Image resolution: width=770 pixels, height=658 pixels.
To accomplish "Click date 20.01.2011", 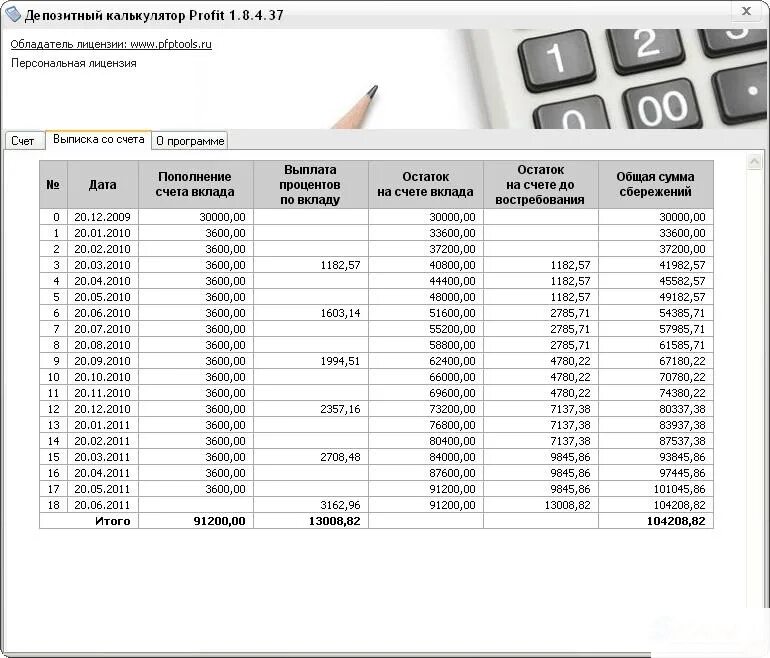I will tap(103, 425).
